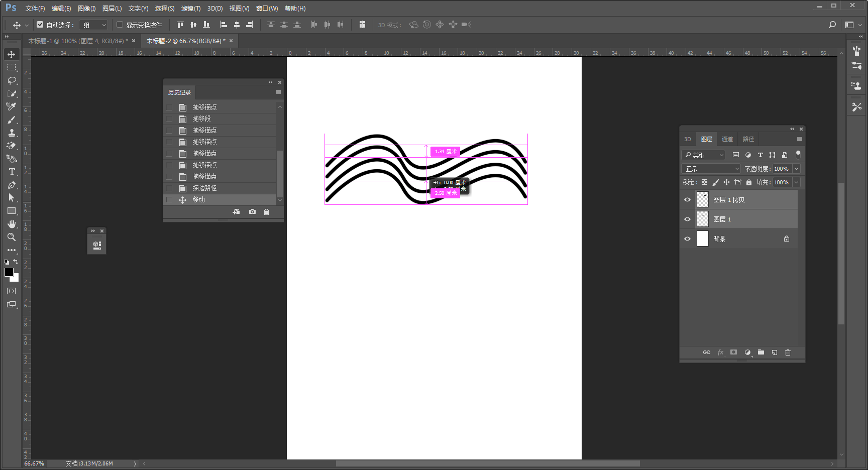Image resolution: width=868 pixels, height=470 pixels.
Task: Open the Layers panel flyout menu
Action: (x=800, y=139)
